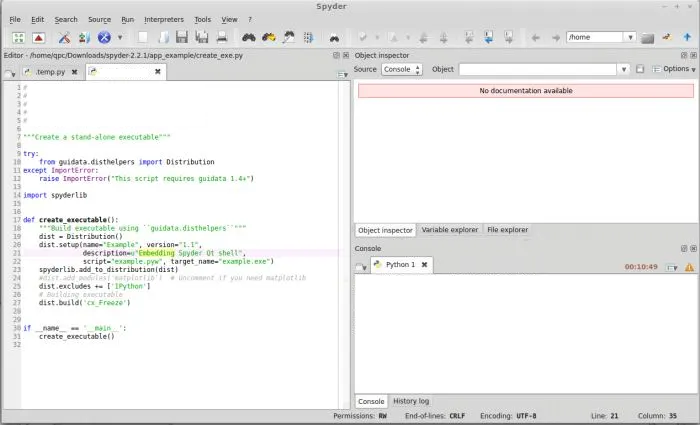Screen dimensions: 700x425
Task: Undock the Editor pane
Action: 336,55
